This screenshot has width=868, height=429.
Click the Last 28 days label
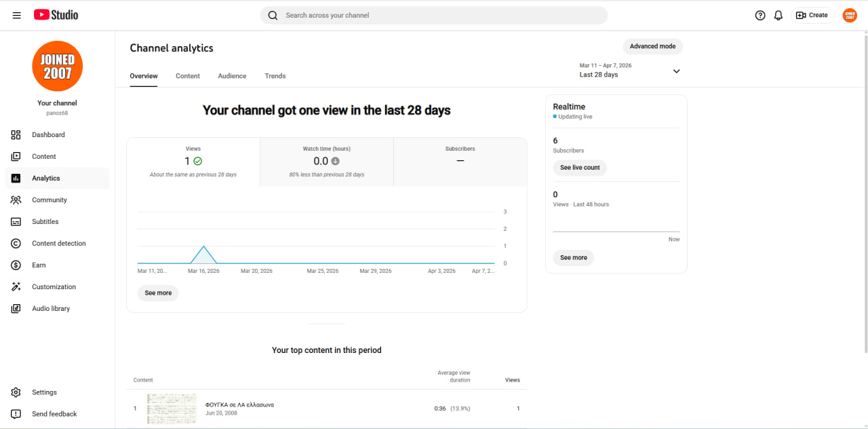[x=599, y=75]
